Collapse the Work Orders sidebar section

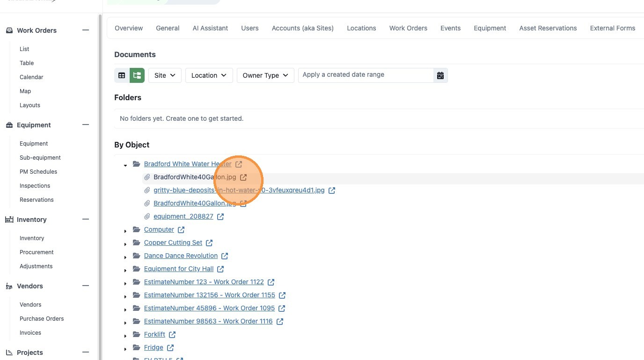(86, 30)
